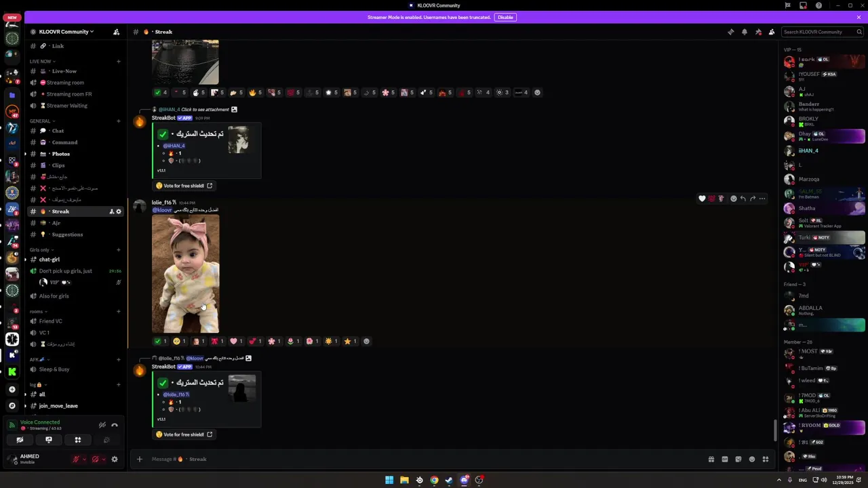This screenshot has height=488, width=868.
Task: Reply to lolie_f16 message arrow
Action: (743, 199)
